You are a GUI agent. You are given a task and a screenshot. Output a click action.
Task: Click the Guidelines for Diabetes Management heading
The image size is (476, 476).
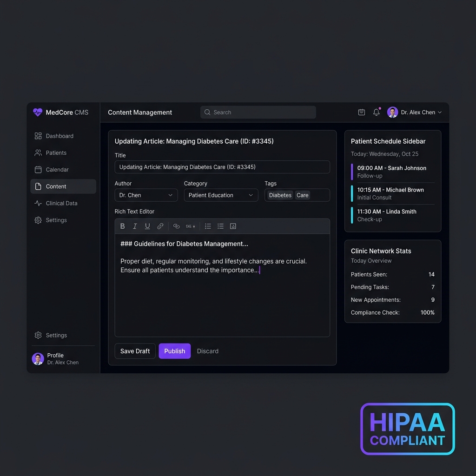click(184, 244)
